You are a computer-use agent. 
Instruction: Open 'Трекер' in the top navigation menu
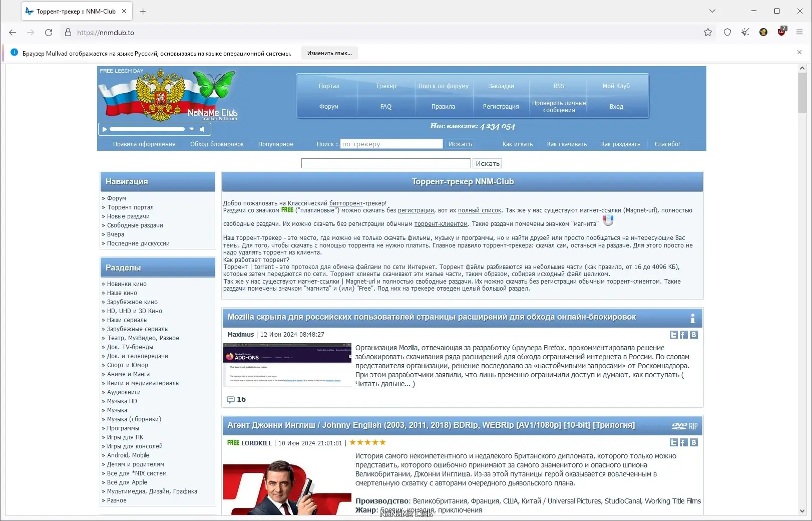(x=385, y=86)
